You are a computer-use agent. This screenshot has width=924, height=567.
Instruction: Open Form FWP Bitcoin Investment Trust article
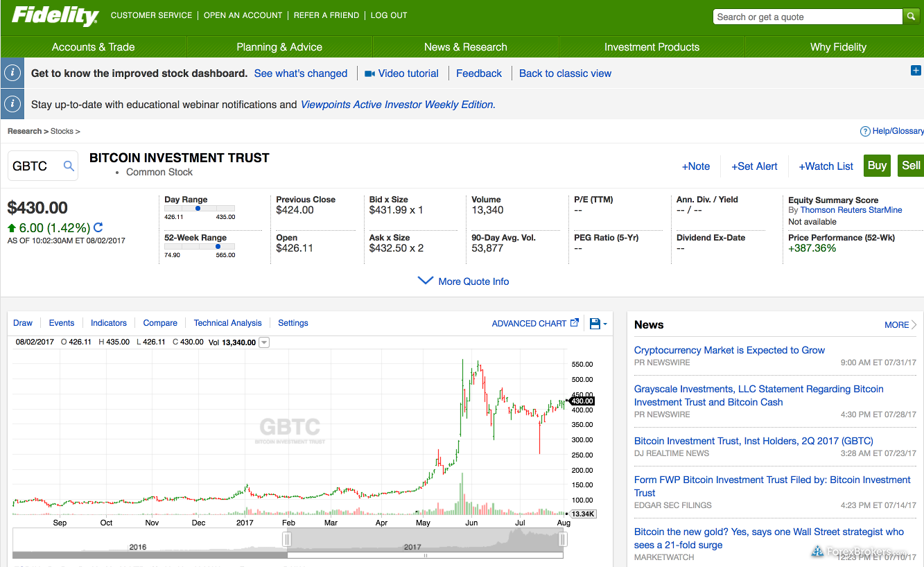pos(772,486)
